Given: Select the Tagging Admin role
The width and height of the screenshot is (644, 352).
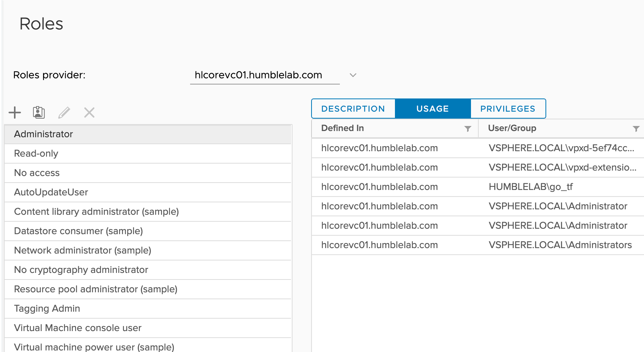Looking at the screenshot, I should pos(47,309).
